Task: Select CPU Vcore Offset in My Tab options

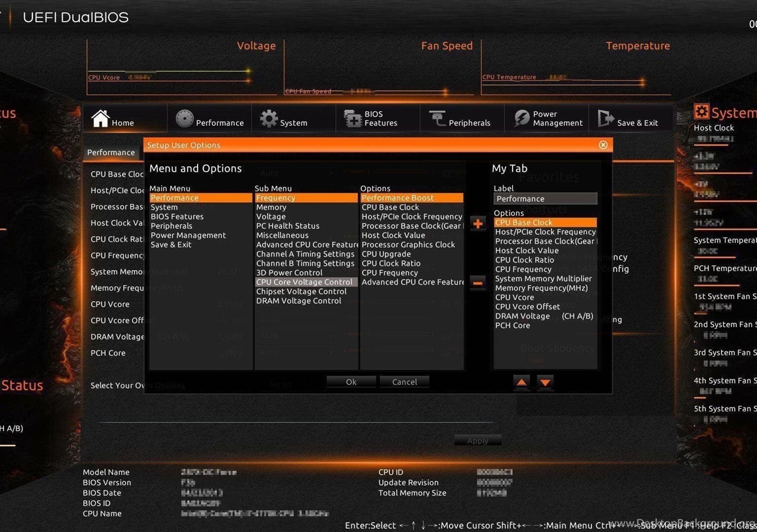Action: click(545, 307)
